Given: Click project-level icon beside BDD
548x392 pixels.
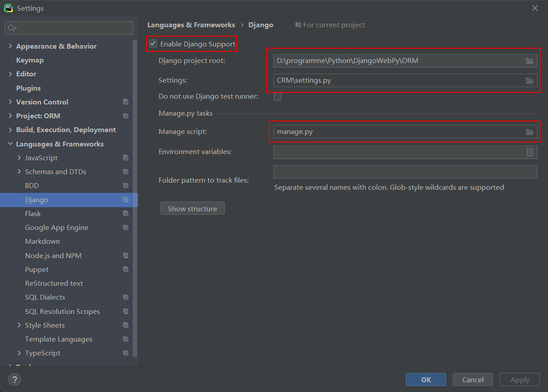Looking at the screenshot, I should (x=125, y=186).
